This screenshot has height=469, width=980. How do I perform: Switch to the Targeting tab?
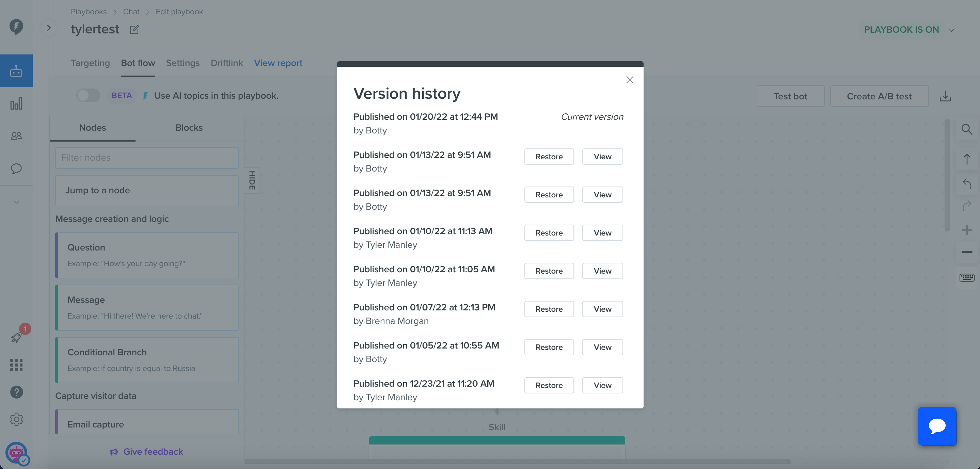90,63
